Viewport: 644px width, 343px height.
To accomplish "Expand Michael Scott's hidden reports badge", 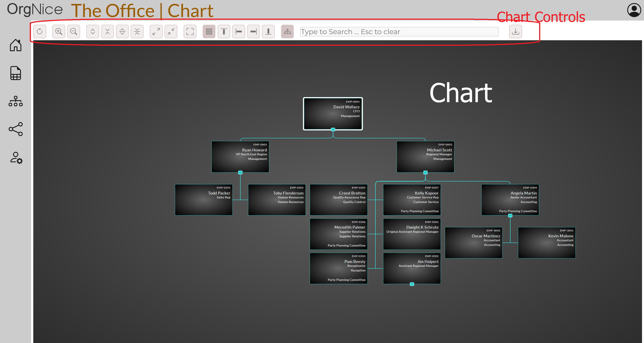I will (425, 172).
